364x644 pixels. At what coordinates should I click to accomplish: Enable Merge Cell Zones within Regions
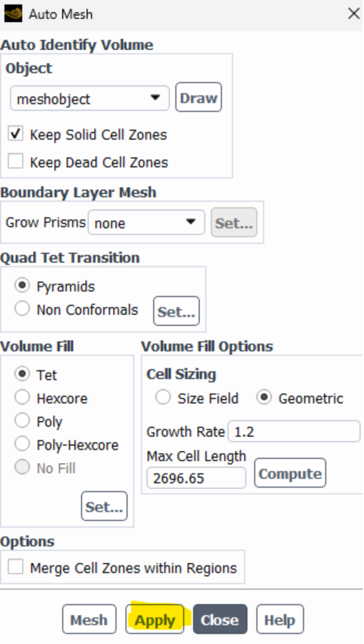16,568
